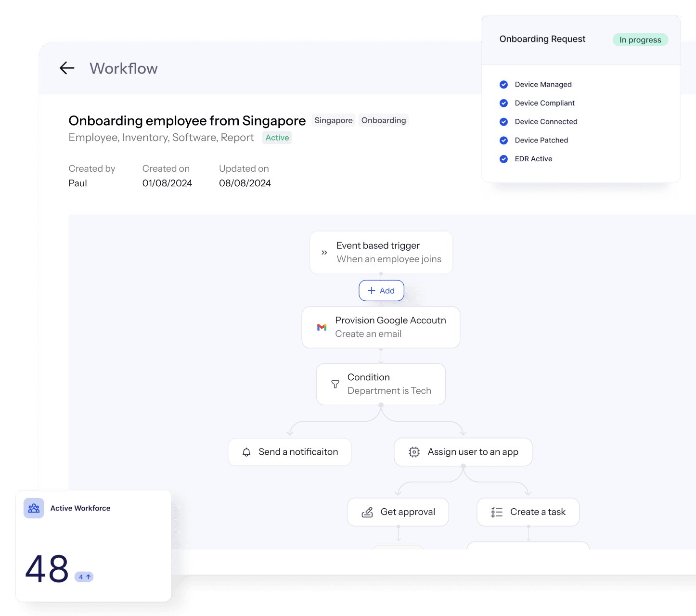Click the chip icon in Assign user node
Image resolution: width=696 pixels, height=616 pixels.
tap(414, 452)
